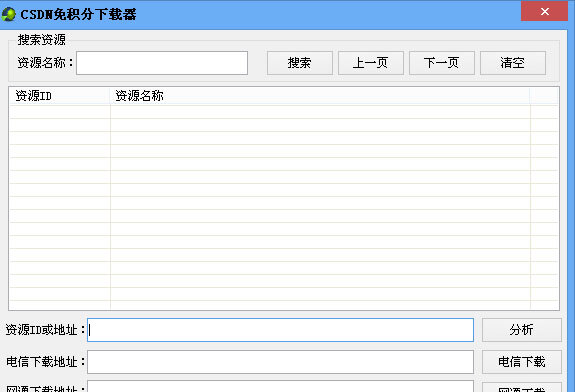Close the CSDN免积分下载器 window
Screen dimensions: 575x392
[x=544, y=11]
